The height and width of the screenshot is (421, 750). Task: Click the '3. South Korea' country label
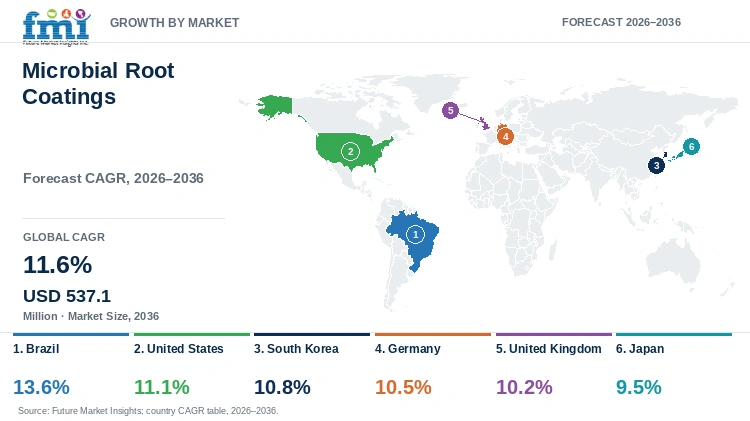(296, 349)
